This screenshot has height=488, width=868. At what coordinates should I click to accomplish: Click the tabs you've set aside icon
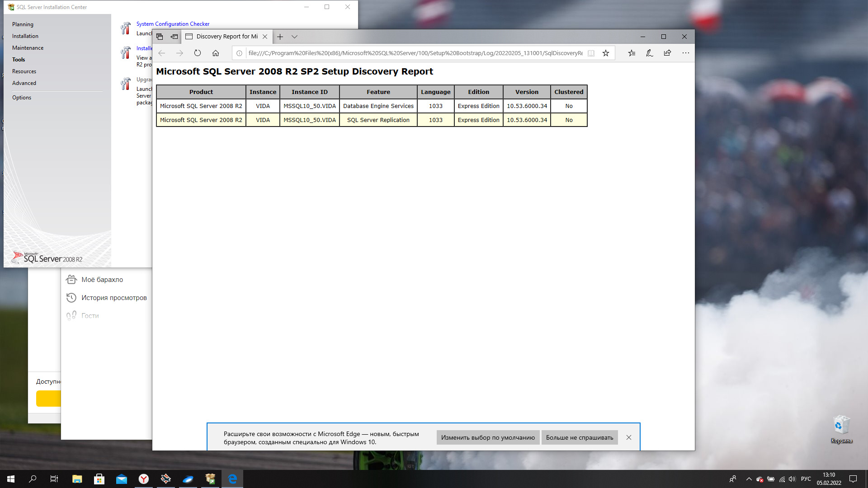pyautogui.click(x=160, y=37)
